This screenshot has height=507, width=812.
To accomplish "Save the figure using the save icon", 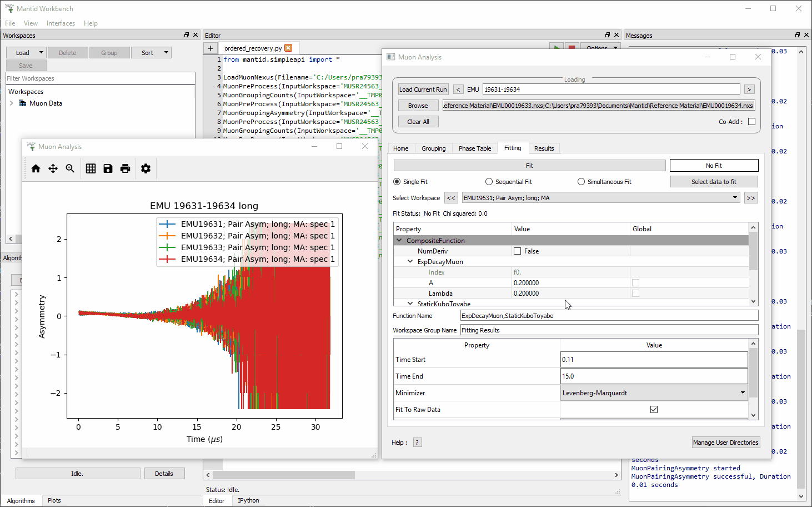I will coord(108,168).
